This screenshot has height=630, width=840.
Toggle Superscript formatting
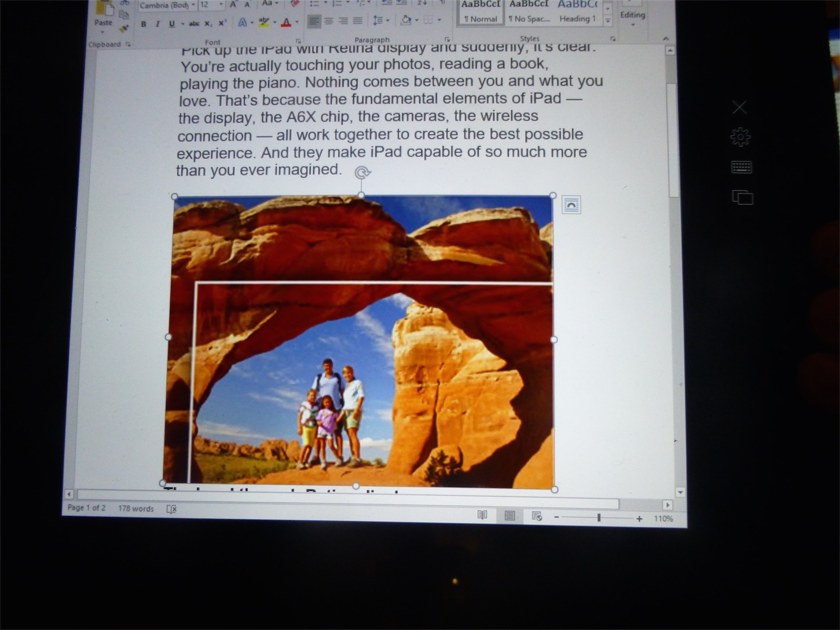tap(222, 23)
